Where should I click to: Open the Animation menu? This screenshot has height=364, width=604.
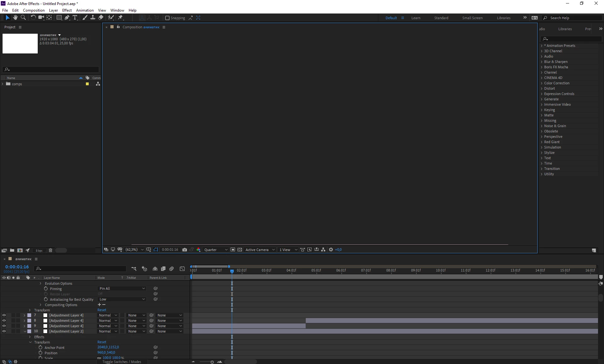85,10
